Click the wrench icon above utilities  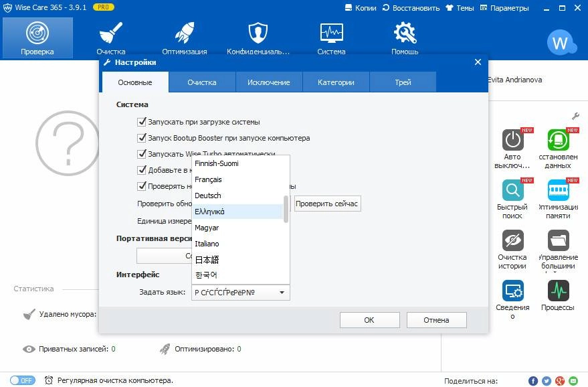pos(575,116)
